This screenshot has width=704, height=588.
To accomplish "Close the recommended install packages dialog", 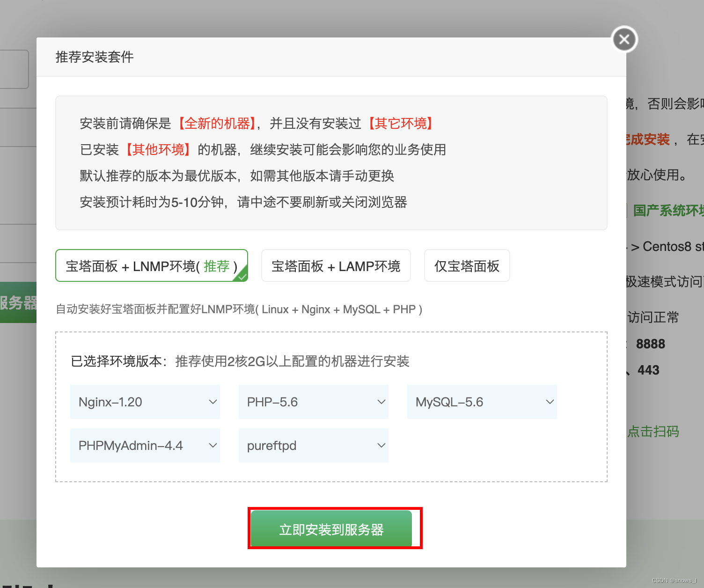I will [624, 39].
